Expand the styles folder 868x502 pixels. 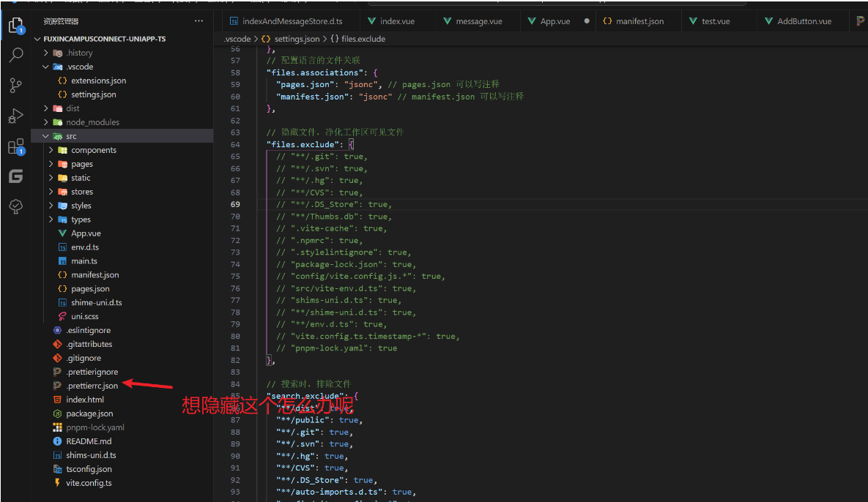(51, 206)
